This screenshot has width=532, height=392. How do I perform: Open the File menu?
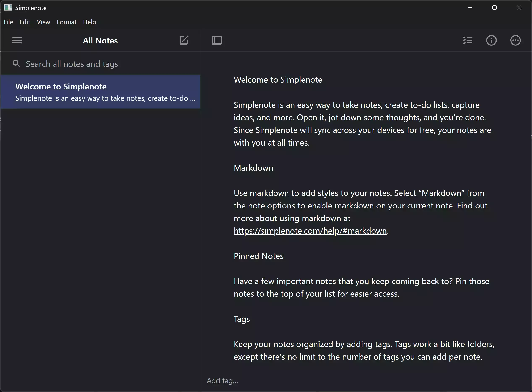click(x=9, y=22)
